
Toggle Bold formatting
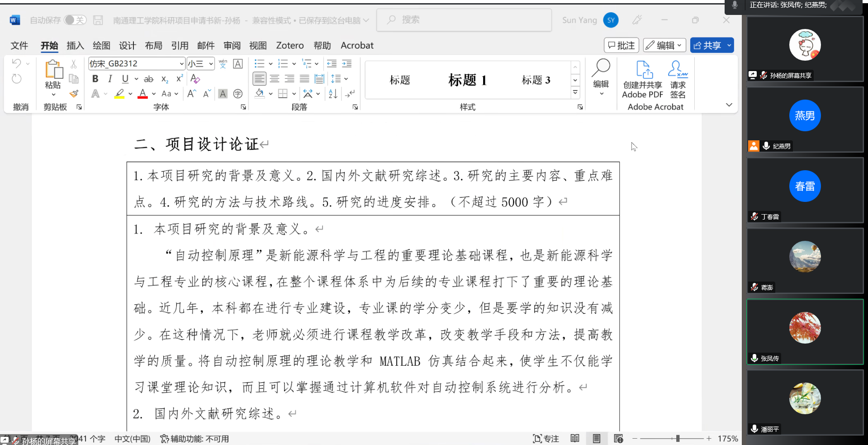pyautogui.click(x=95, y=79)
